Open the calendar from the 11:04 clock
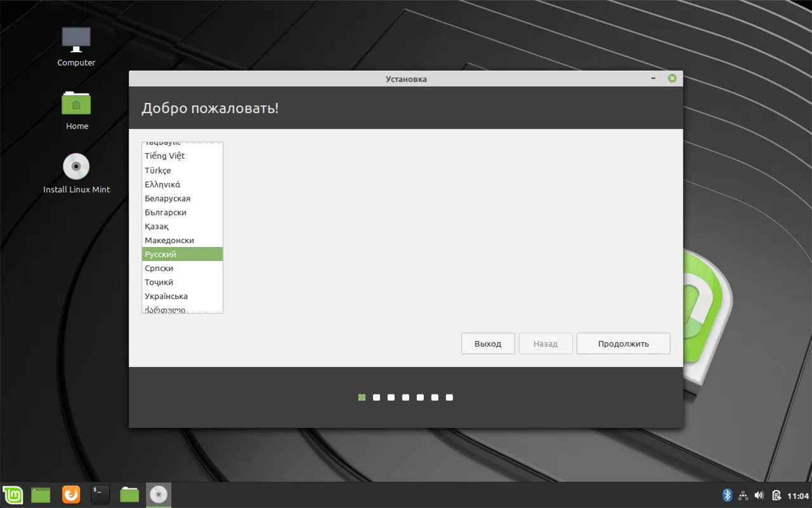Image resolution: width=812 pixels, height=508 pixels. [798, 496]
